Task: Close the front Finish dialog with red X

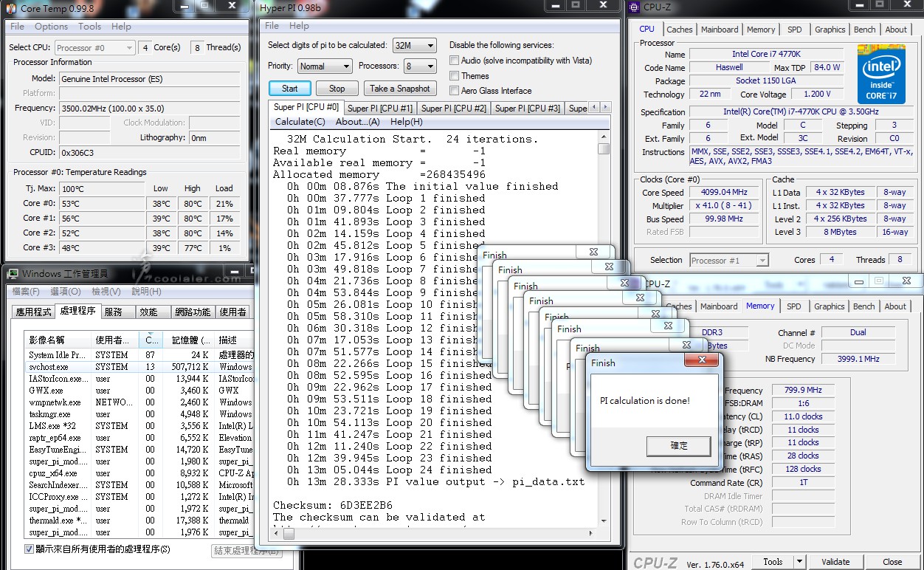Action: [x=700, y=361]
